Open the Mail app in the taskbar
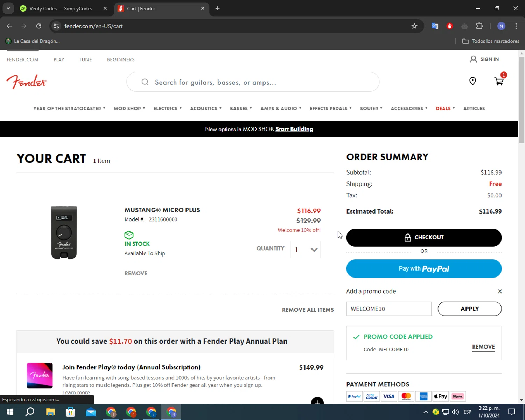Image resolution: width=525 pixels, height=420 pixels. [91, 412]
